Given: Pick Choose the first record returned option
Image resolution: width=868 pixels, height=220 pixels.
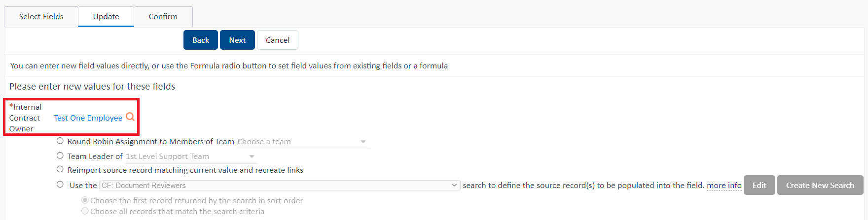Looking at the screenshot, I should click(85, 200).
